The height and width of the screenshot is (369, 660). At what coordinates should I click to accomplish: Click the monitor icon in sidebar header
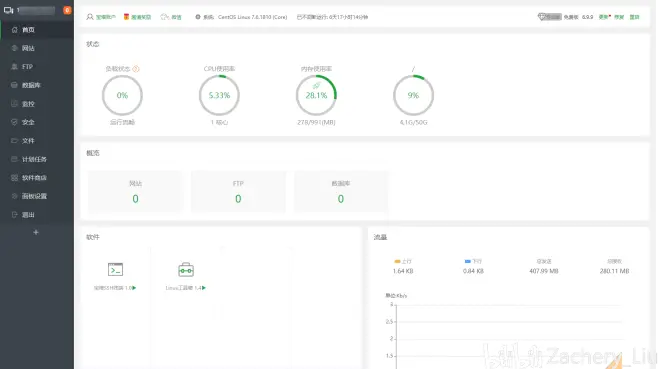point(8,10)
